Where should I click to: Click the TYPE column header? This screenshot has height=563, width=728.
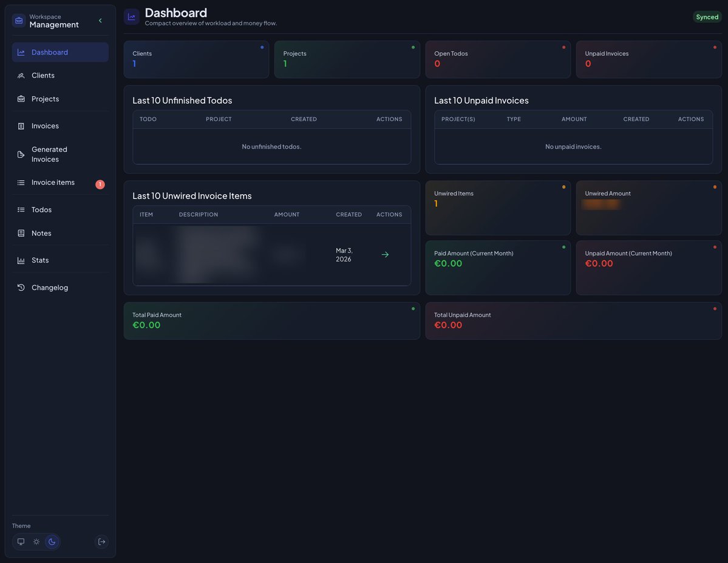point(514,119)
